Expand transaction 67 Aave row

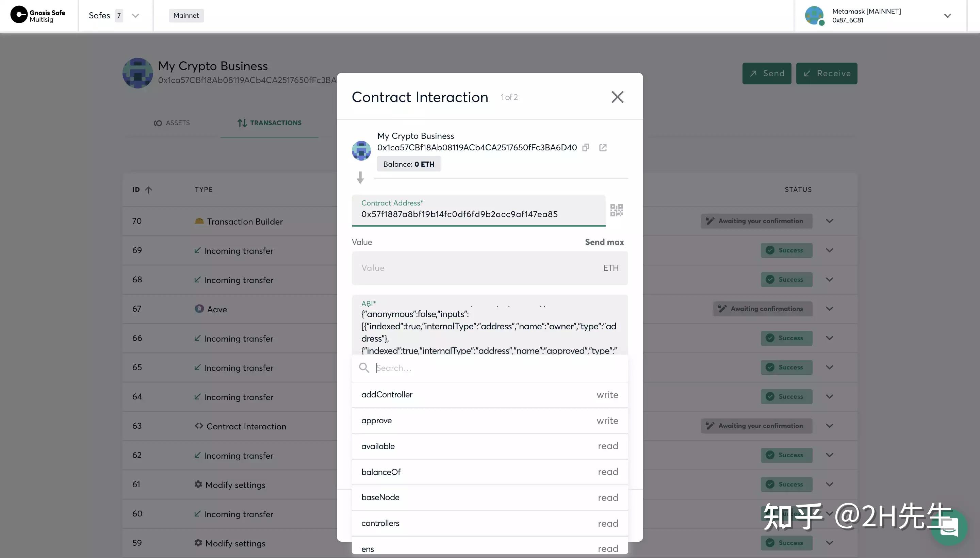coord(829,309)
